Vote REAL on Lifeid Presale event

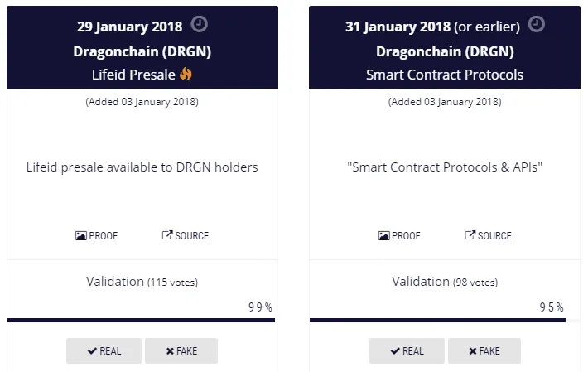tap(104, 351)
